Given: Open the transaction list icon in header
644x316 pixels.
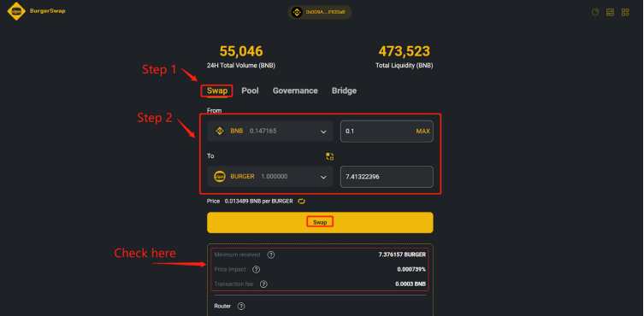Looking at the screenshot, I should pyautogui.click(x=611, y=12).
